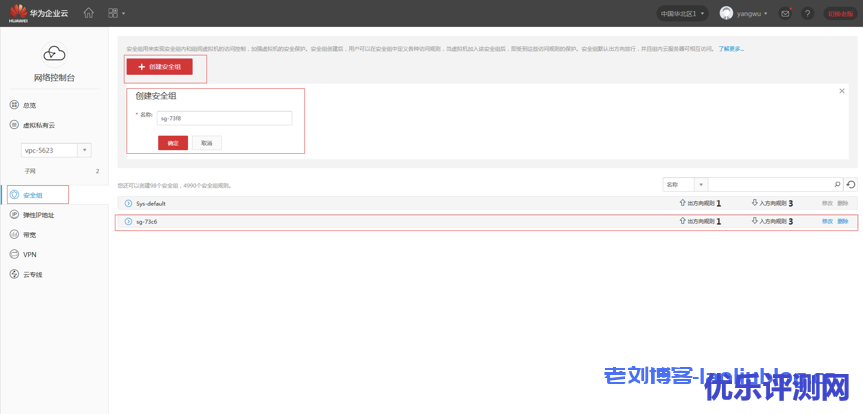863x414 pixels.
Task: Open the mail notifications icon
Action: [x=785, y=13]
